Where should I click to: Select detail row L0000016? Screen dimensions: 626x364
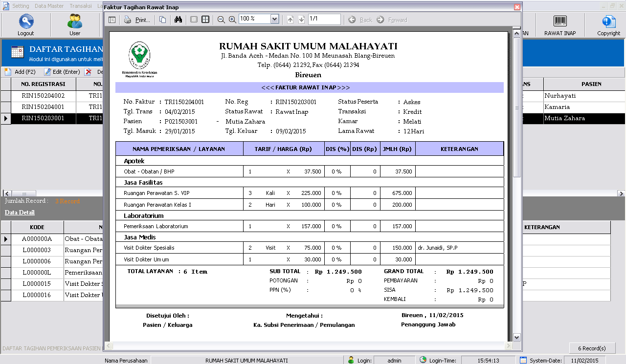click(x=37, y=295)
